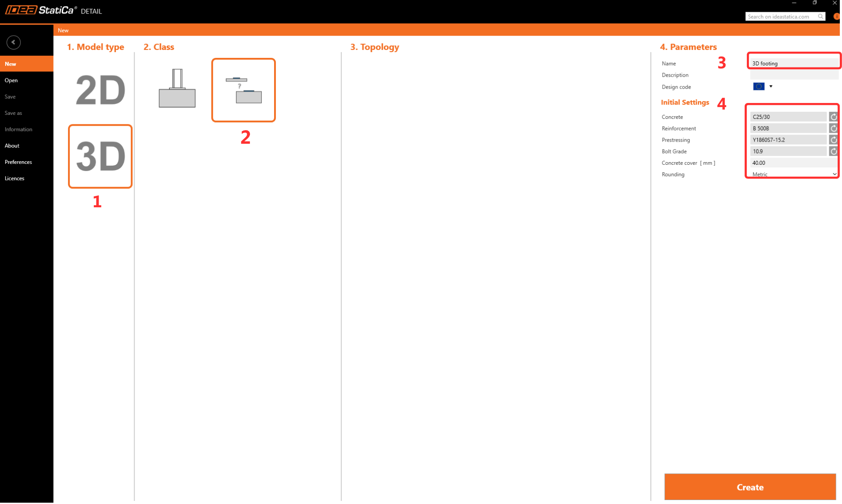Click the Name input field
This screenshot has width=842, height=504.
[x=793, y=64]
